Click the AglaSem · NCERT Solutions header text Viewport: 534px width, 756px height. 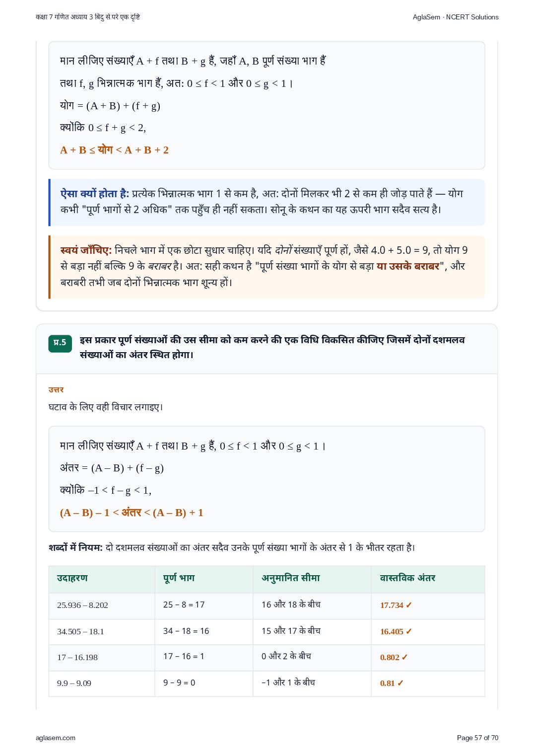456,17
